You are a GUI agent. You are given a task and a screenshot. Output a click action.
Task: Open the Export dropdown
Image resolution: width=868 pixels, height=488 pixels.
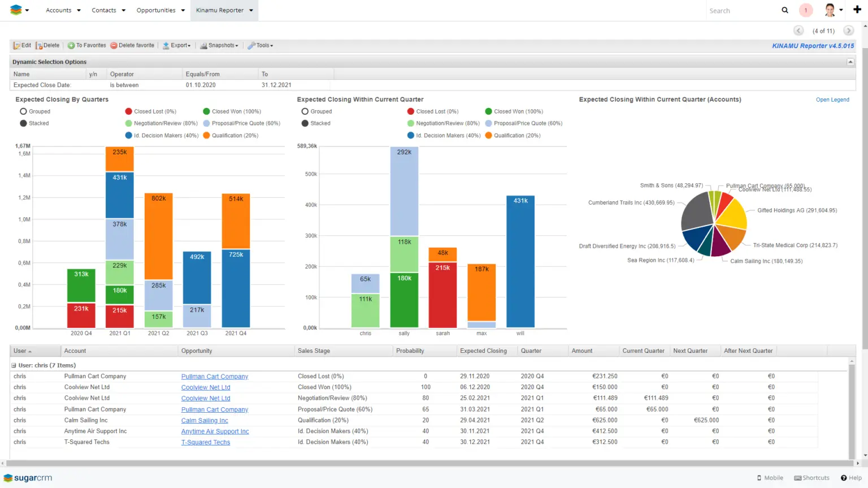pos(177,45)
